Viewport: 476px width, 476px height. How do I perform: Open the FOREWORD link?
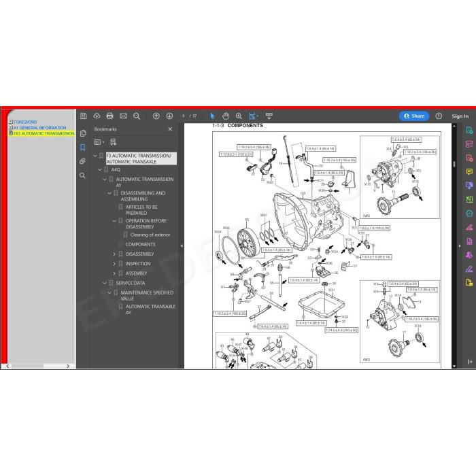click(x=25, y=122)
